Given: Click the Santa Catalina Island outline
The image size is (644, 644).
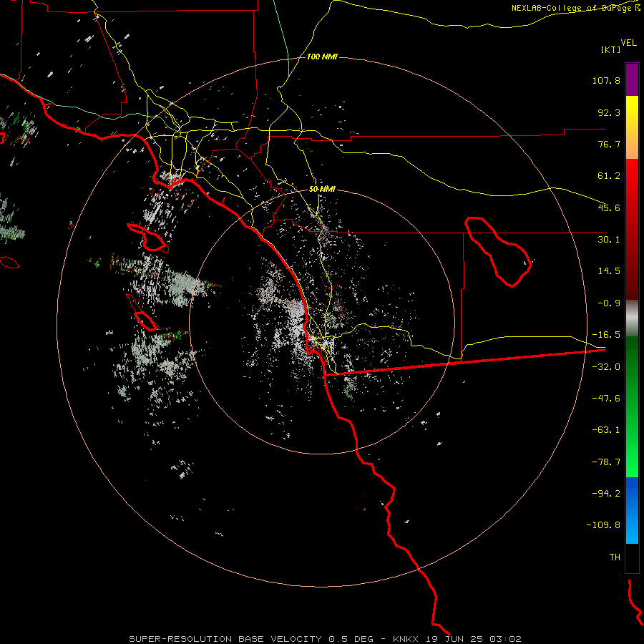Looking at the screenshot, I should click(148, 238).
